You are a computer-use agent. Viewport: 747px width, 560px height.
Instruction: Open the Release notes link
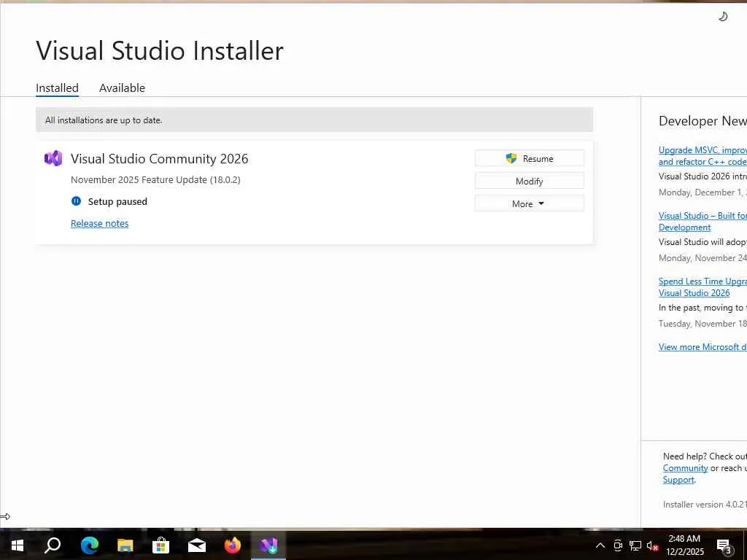pyautogui.click(x=99, y=223)
